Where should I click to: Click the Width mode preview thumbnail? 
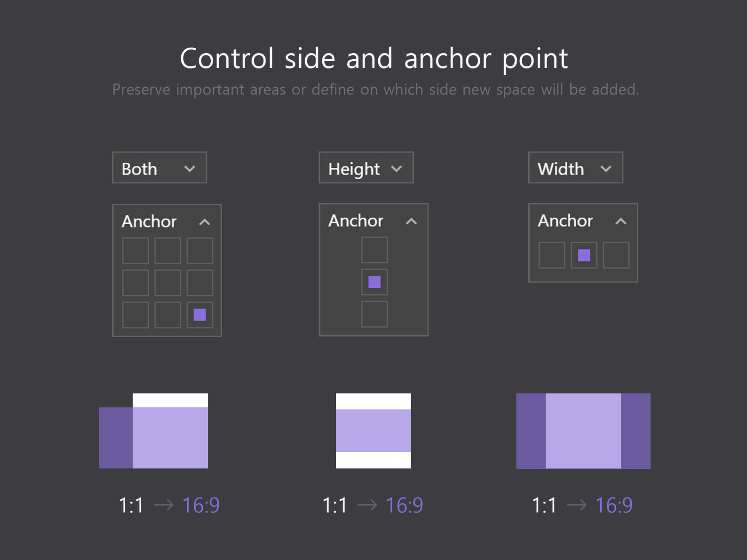(x=583, y=431)
